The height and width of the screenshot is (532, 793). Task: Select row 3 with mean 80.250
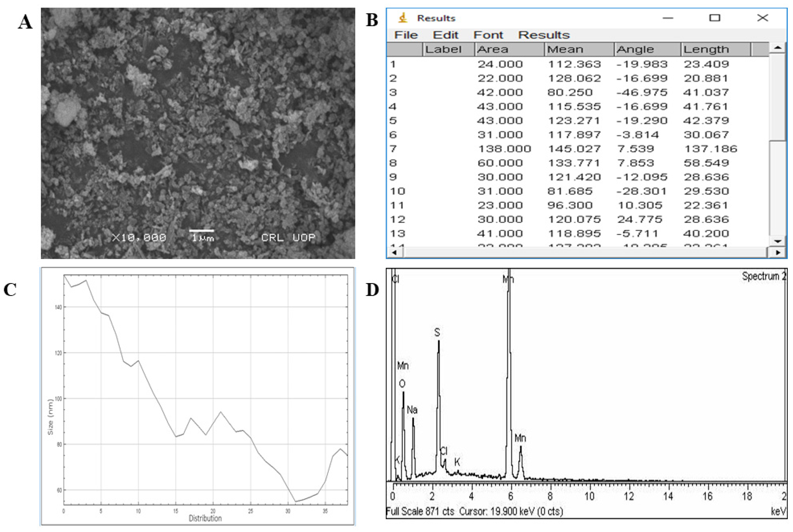[x=578, y=92]
